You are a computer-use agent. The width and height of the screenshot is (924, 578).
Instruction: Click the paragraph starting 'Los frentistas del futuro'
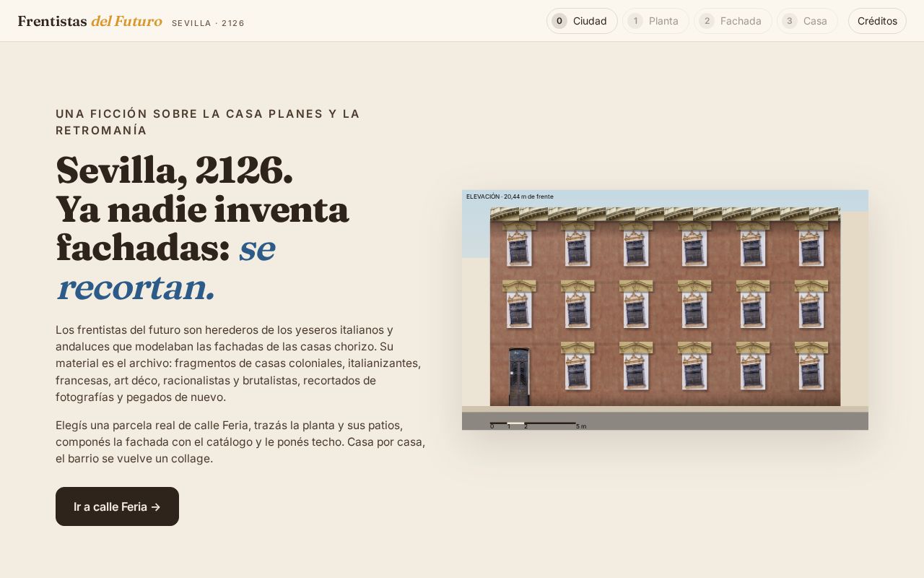tap(240, 363)
